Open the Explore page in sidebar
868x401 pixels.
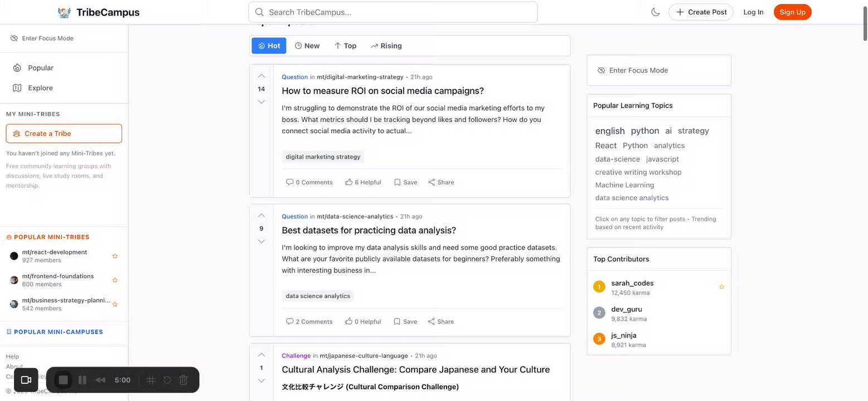(x=40, y=88)
